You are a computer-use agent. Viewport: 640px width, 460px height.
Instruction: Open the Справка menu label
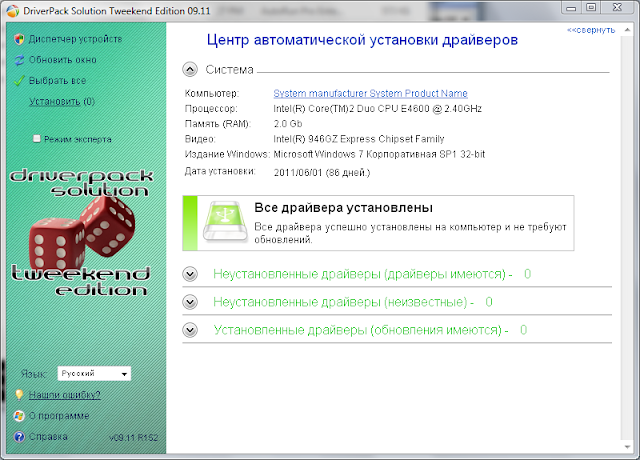click(48, 437)
